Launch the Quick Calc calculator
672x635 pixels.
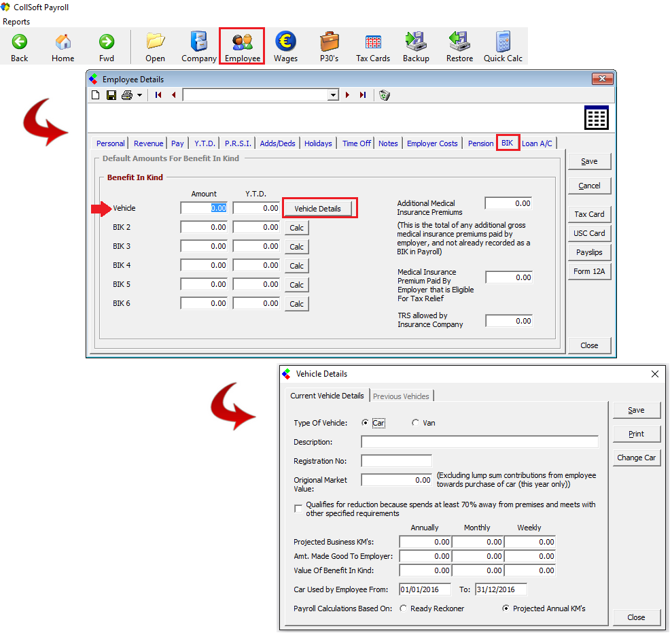click(503, 46)
